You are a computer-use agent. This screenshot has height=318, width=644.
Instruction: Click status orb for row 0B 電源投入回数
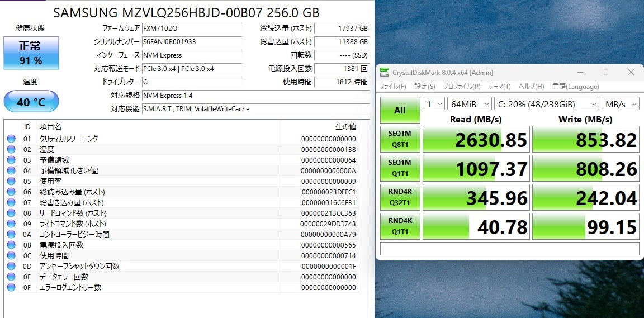point(11,245)
